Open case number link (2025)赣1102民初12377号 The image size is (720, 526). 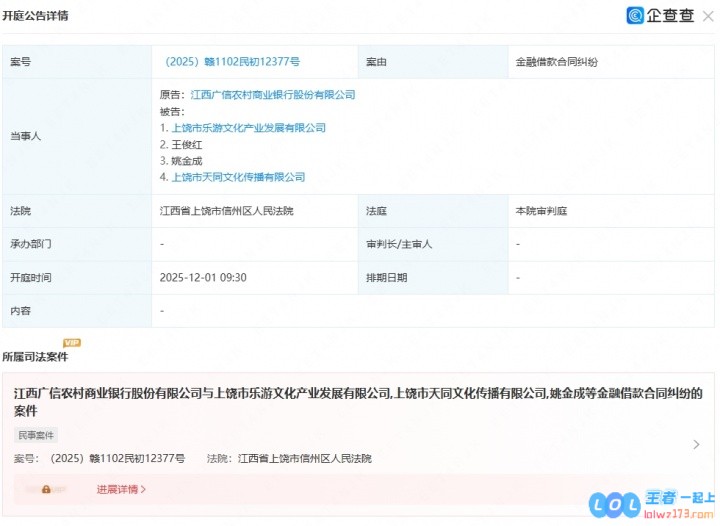pyautogui.click(x=232, y=62)
